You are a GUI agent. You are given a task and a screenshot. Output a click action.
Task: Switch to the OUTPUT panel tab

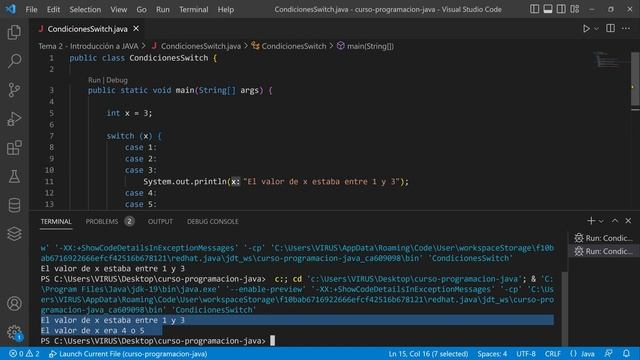(x=160, y=221)
